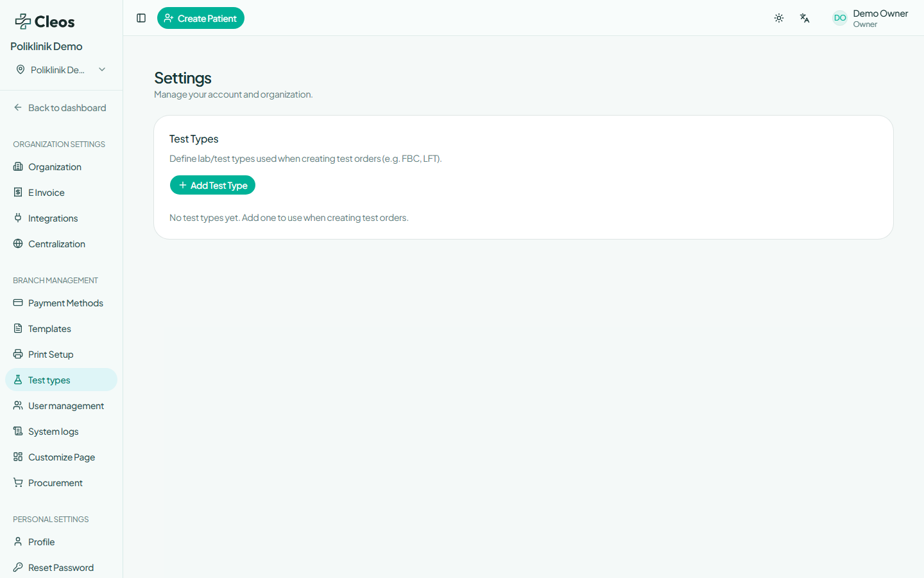Select Payment Methods label in sidebar
Screen dimensions: 924x578
click(65, 303)
